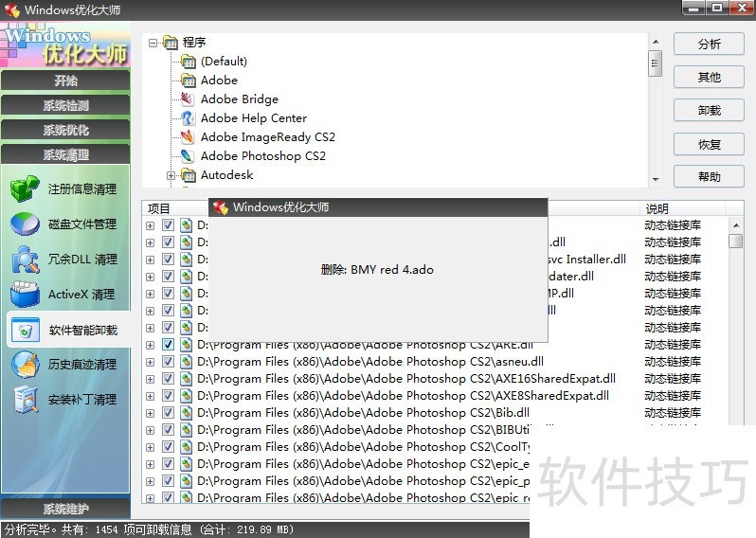This screenshot has width=756, height=538.
Task: Uncheck the Bib.dll checkbox
Action: tap(168, 413)
